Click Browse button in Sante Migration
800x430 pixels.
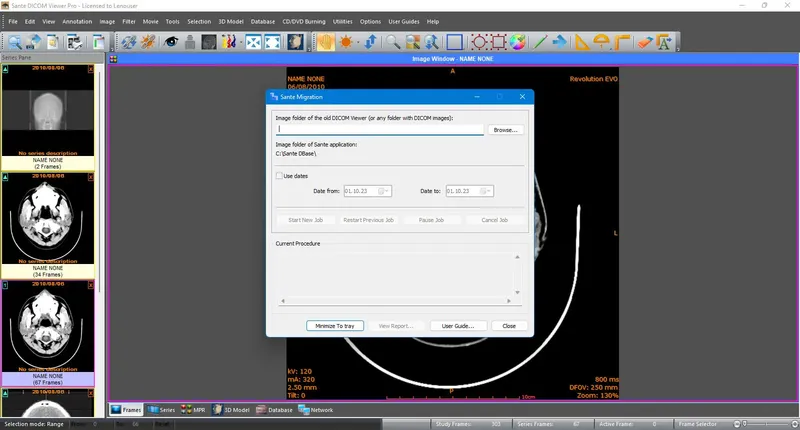click(x=506, y=130)
